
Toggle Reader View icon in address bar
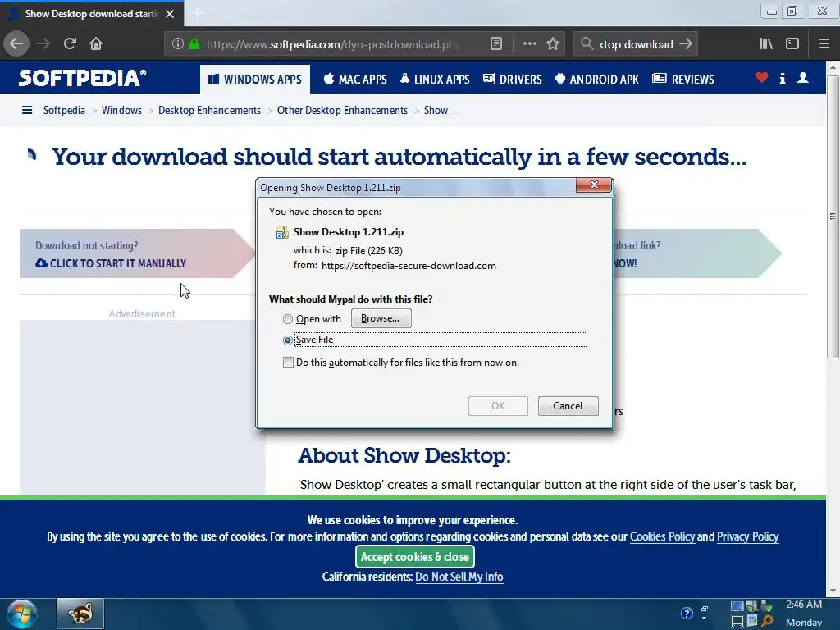pyautogui.click(x=496, y=44)
